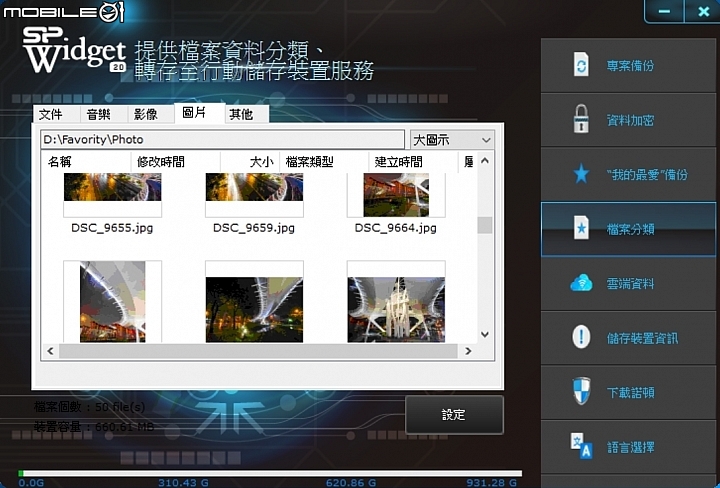Image resolution: width=720 pixels, height=488 pixels.
Task: Select the 圖片 tab
Action: coord(199,113)
